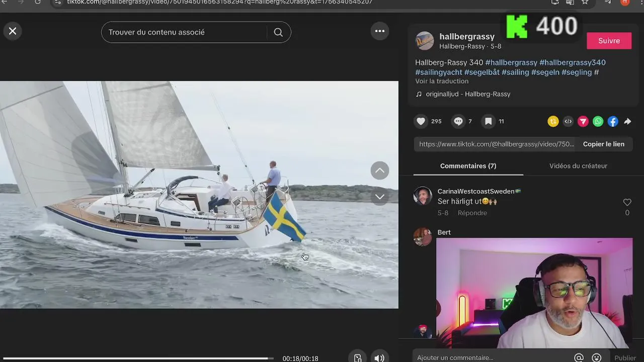This screenshot has height=362, width=644.
Task: Open the three-dots more options menu
Action: point(380,31)
